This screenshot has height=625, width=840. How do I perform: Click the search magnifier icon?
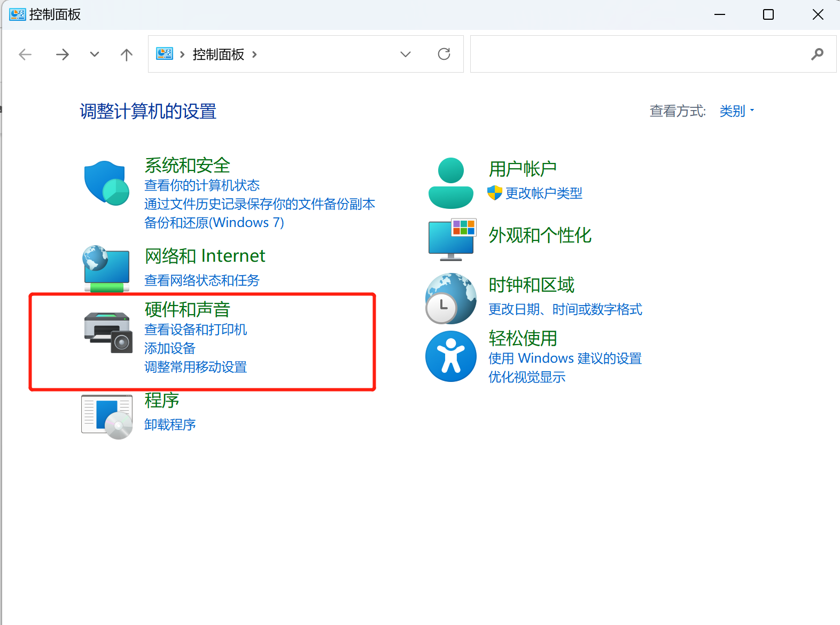tap(817, 54)
